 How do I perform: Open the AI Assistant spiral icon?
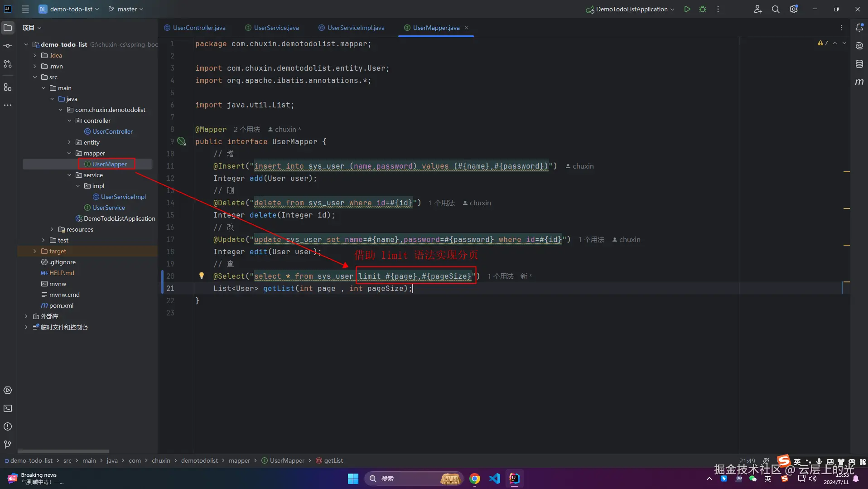point(859,46)
